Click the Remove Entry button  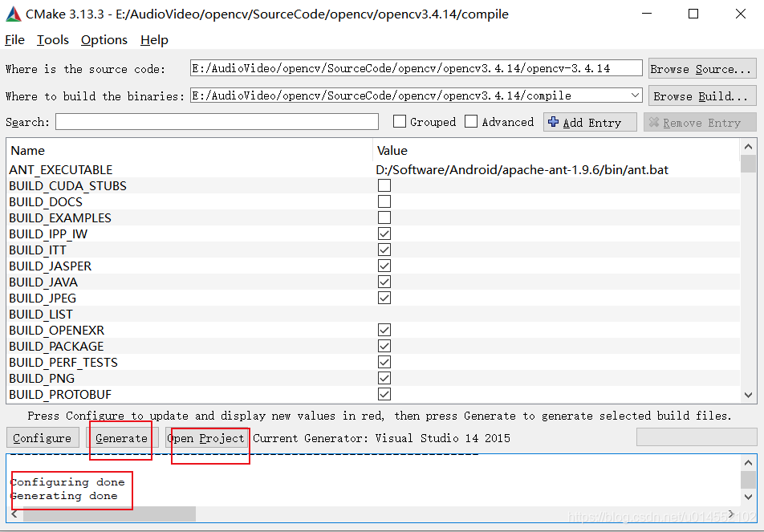[700, 122]
